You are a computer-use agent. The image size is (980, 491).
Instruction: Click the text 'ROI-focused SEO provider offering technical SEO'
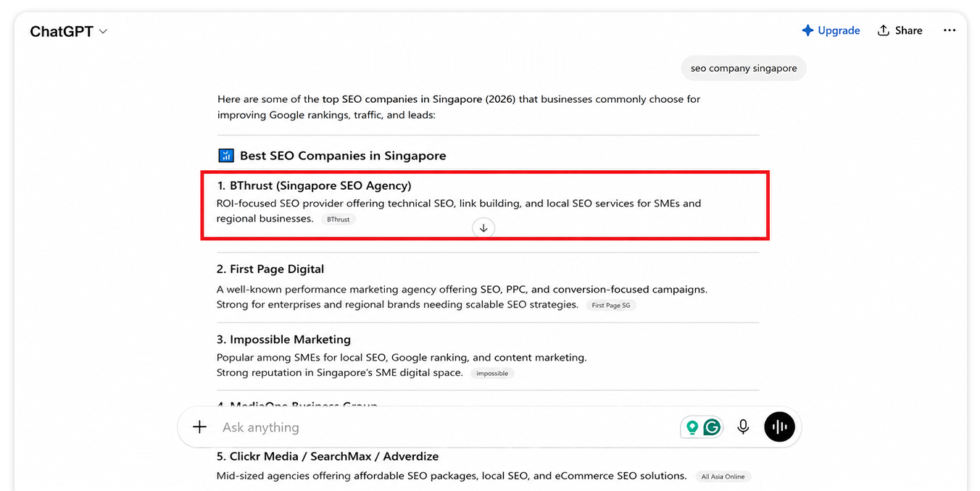(x=336, y=203)
